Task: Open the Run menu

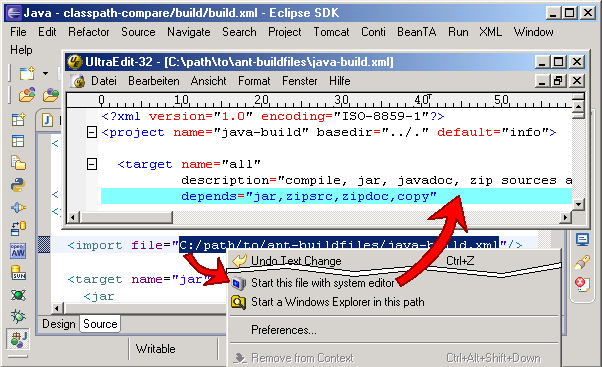Action: (458, 32)
